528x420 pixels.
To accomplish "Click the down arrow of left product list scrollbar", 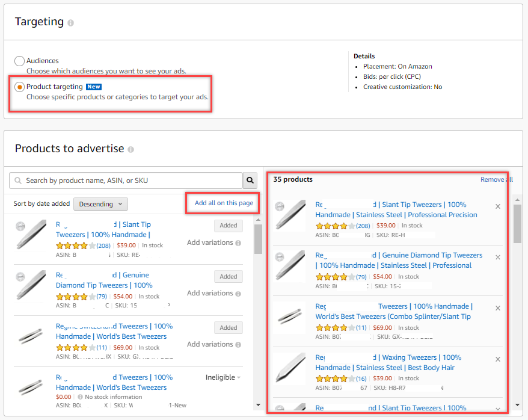I will 258,405.
